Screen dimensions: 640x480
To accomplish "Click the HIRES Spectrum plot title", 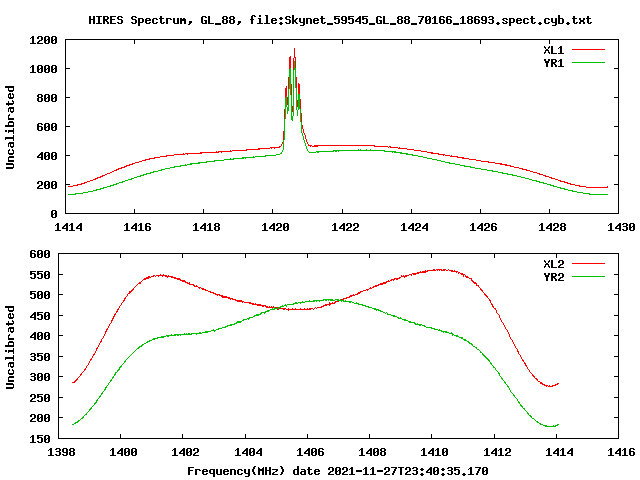I will click(x=340, y=20).
